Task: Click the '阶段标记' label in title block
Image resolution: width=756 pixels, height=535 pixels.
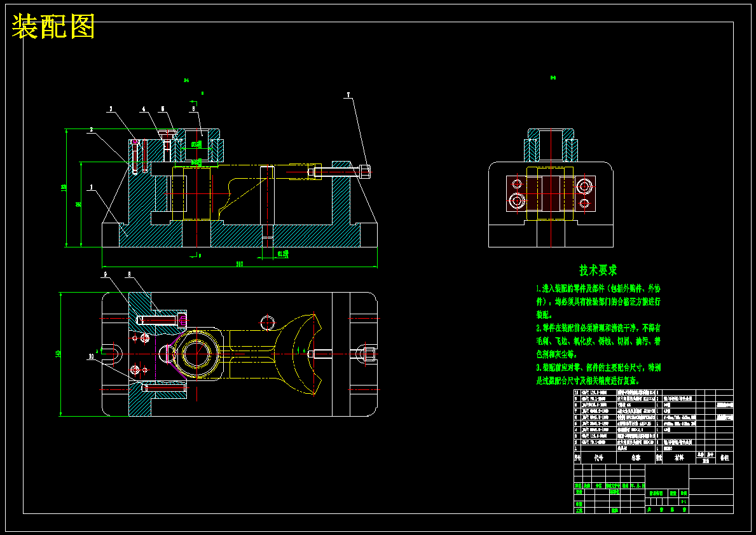Action: [656, 493]
